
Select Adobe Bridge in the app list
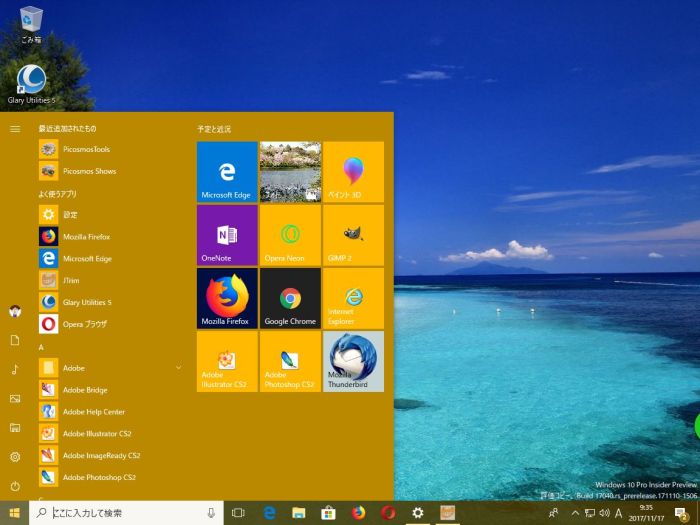pyautogui.click(x=85, y=390)
